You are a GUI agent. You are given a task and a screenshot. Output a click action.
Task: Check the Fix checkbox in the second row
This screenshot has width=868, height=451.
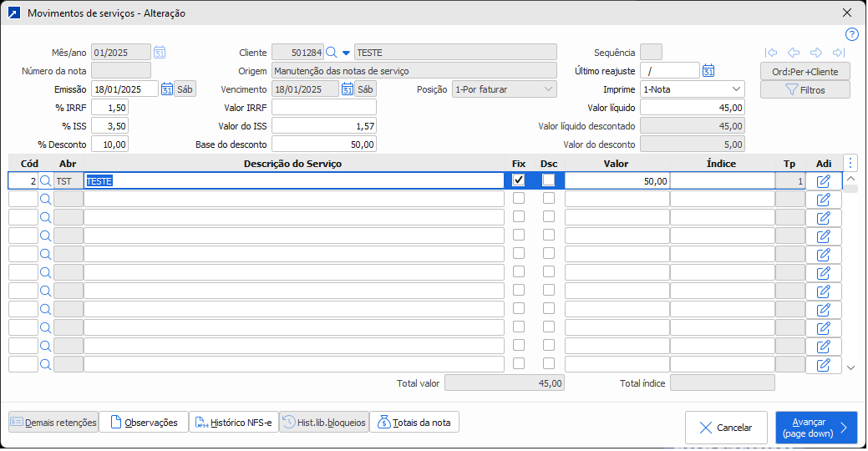(x=519, y=199)
